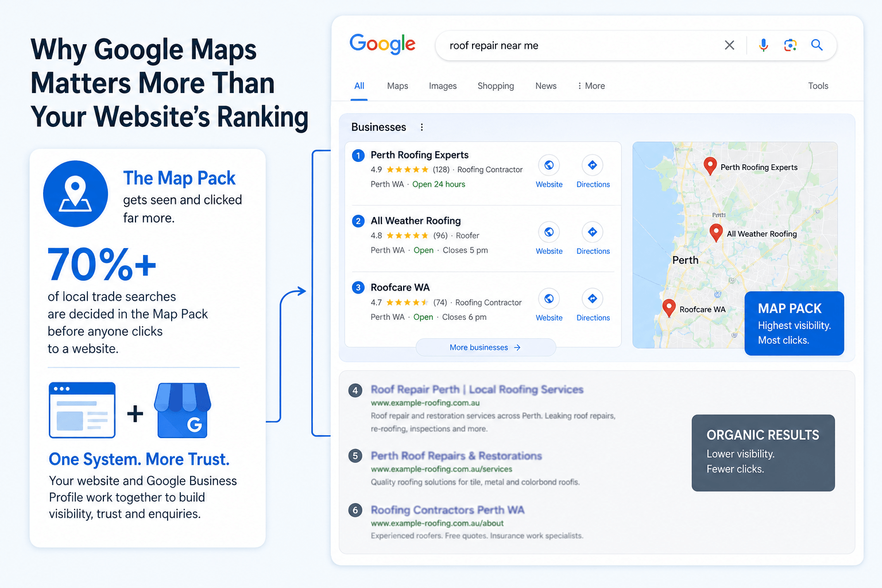Click the '70%+' statistic text

point(102,265)
